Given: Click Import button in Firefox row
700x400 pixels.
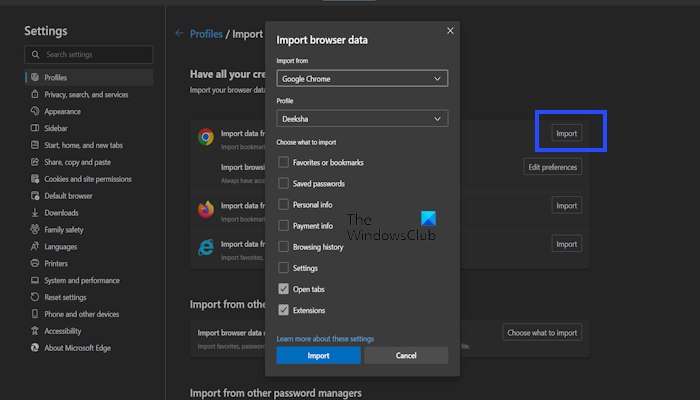Looking at the screenshot, I should tap(567, 205).
